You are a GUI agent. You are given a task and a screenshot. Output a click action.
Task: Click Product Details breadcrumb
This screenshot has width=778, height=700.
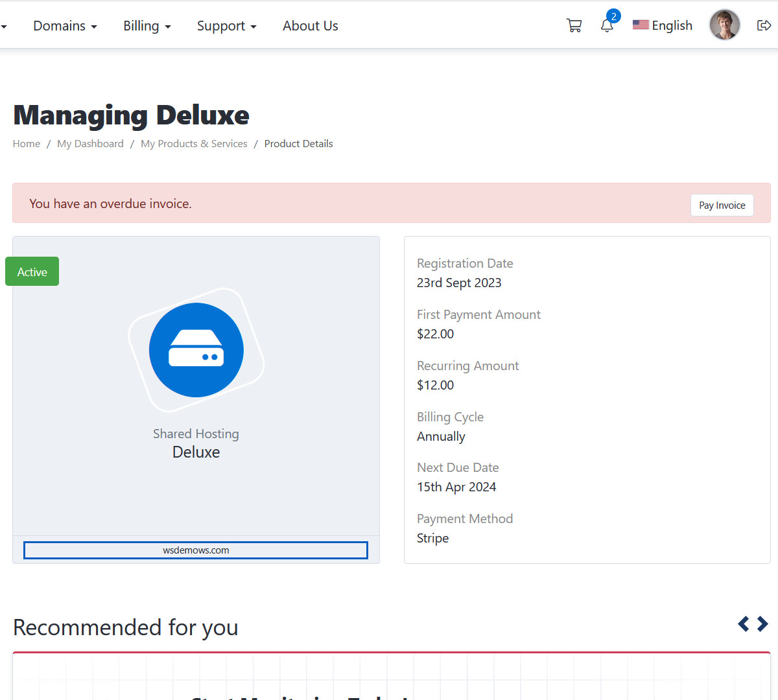298,144
